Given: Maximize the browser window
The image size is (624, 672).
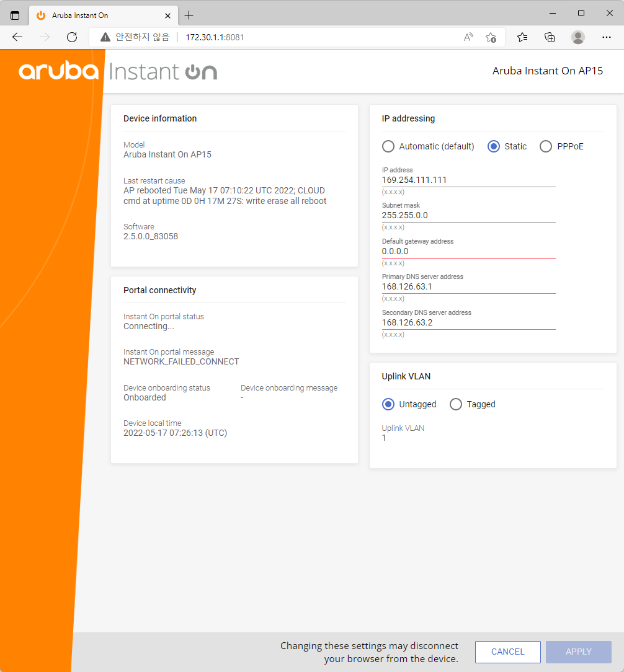Looking at the screenshot, I should [x=581, y=13].
